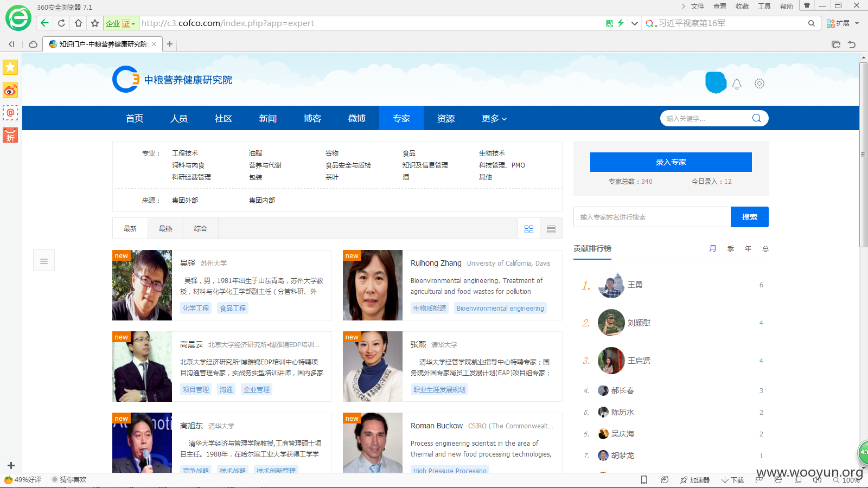Open the browser home page icon
This screenshot has width=868, height=488.
point(78,23)
